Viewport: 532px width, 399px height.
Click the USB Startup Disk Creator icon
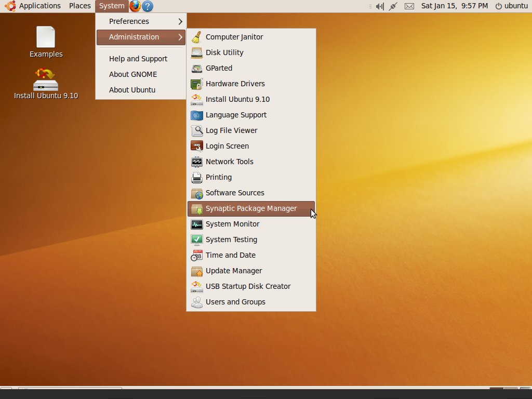[196, 287]
